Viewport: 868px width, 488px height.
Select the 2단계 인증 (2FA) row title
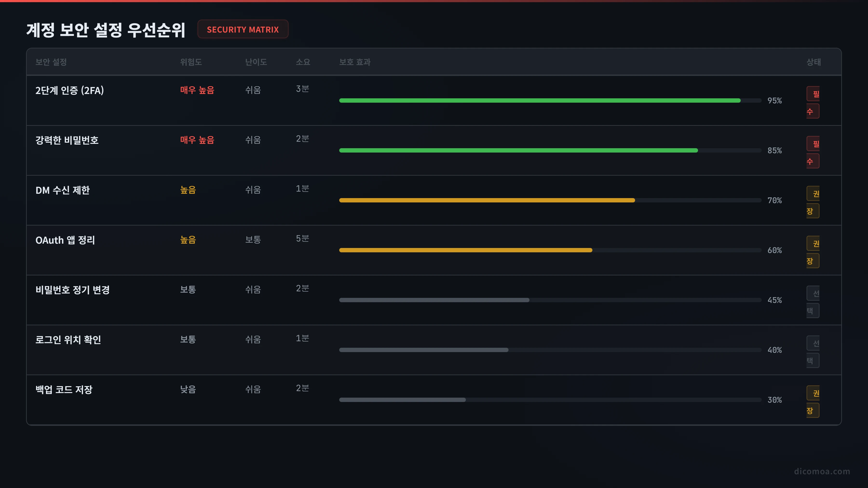[70, 90]
